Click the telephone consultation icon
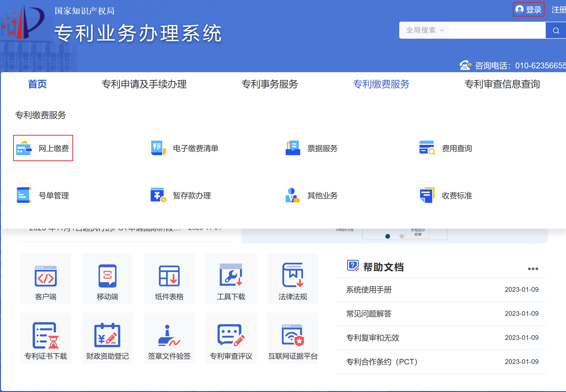The width and height of the screenshot is (566, 392). point(465,65)
